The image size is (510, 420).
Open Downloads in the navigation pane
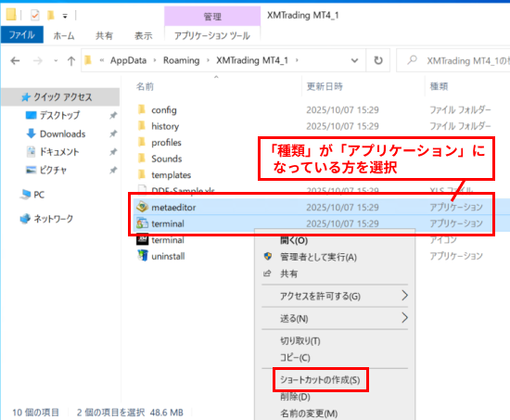coord(56,134)
